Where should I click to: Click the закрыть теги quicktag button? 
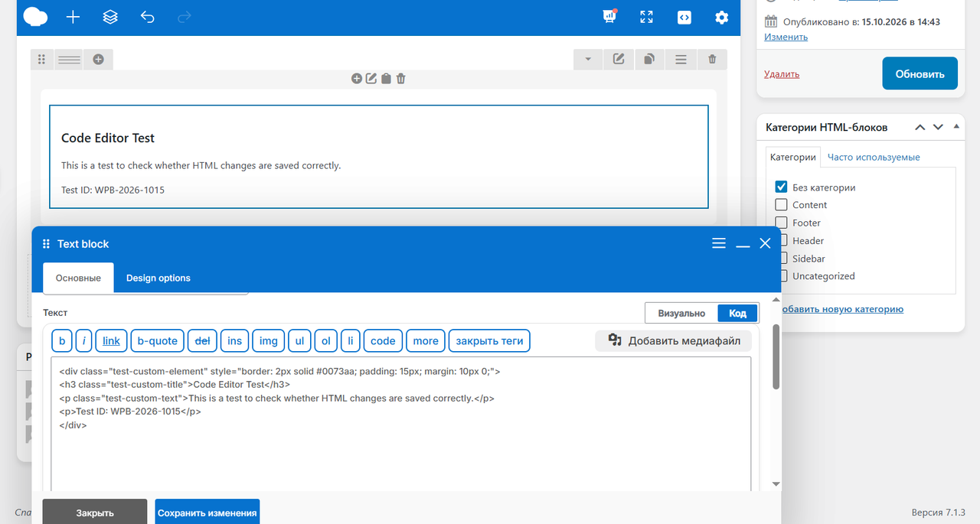click(489, 340)
